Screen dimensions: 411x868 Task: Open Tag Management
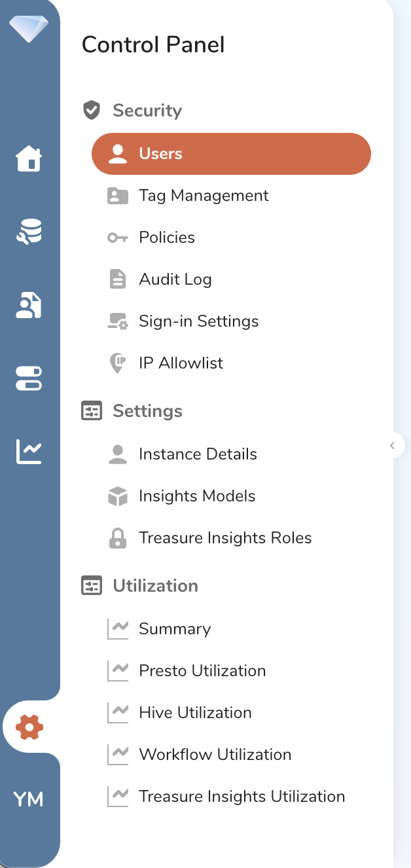(204, 196)
